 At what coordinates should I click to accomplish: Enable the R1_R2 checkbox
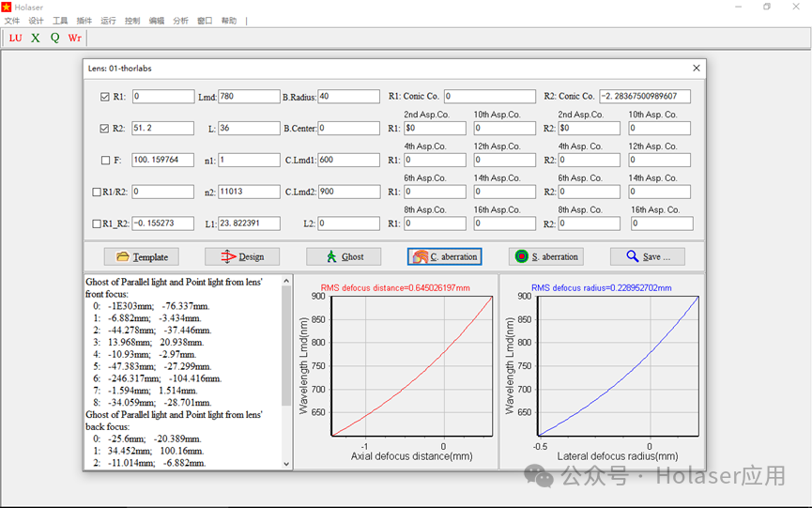pos(97,223)
